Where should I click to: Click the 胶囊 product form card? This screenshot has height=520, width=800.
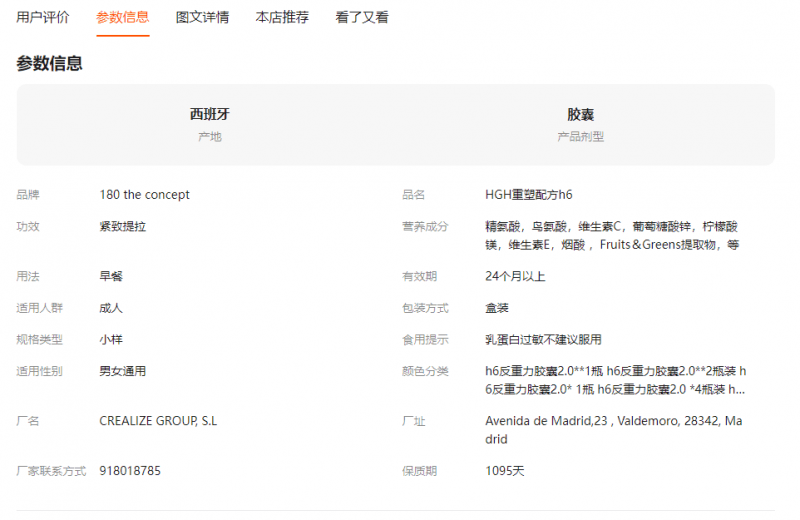click(580, 124)
